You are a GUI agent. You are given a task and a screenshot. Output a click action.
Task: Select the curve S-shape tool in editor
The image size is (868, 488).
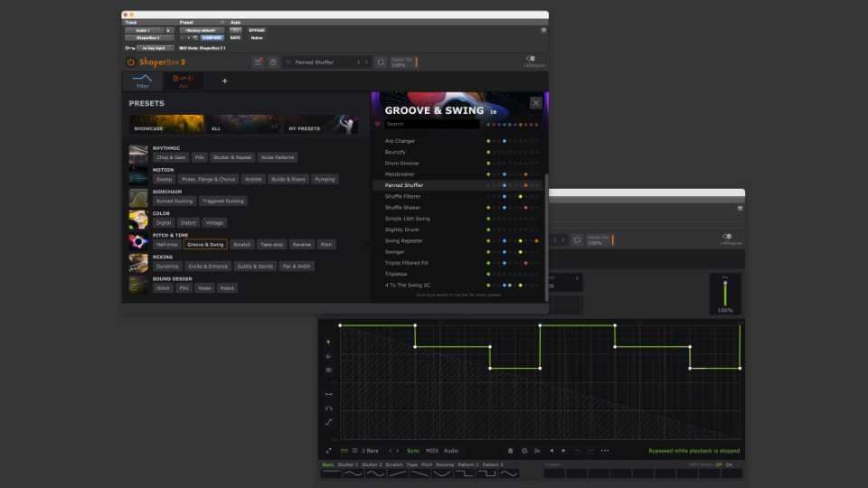(x=329, y=422)
